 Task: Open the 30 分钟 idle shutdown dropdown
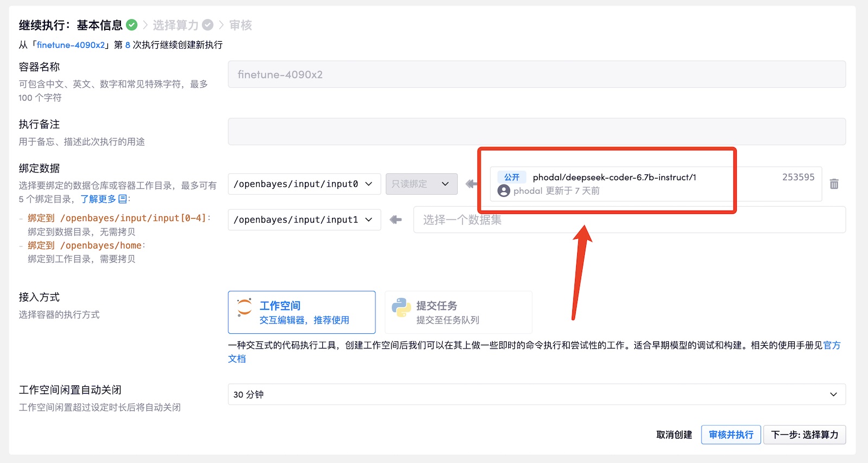coord(537,395)
